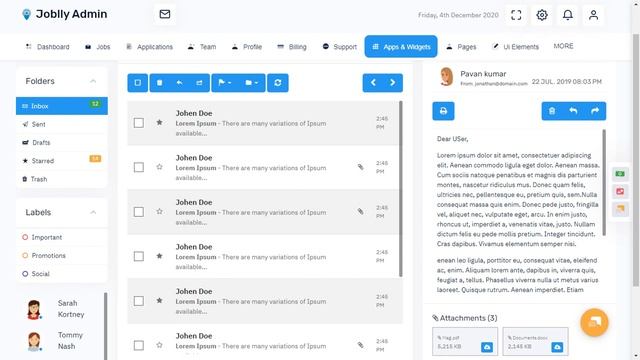
Task: Forward Pavan kumar's message with the forward arrow
Action: tap(595, 111)
